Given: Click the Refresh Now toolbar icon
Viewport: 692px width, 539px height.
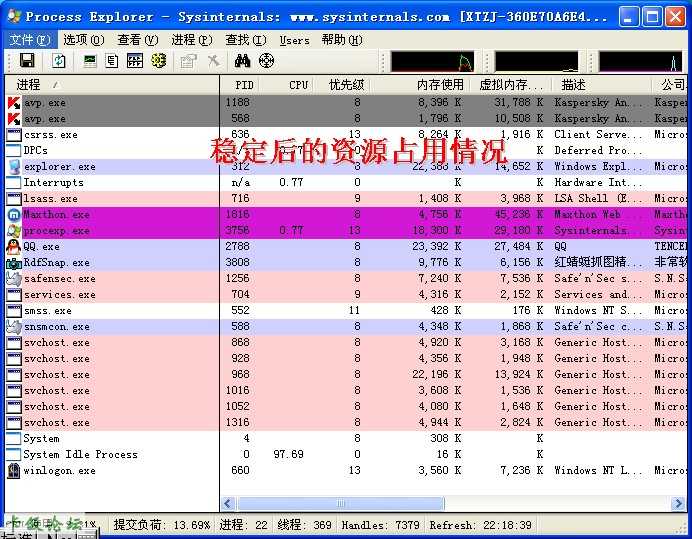Looking at the screenshot, I should 58,60.
